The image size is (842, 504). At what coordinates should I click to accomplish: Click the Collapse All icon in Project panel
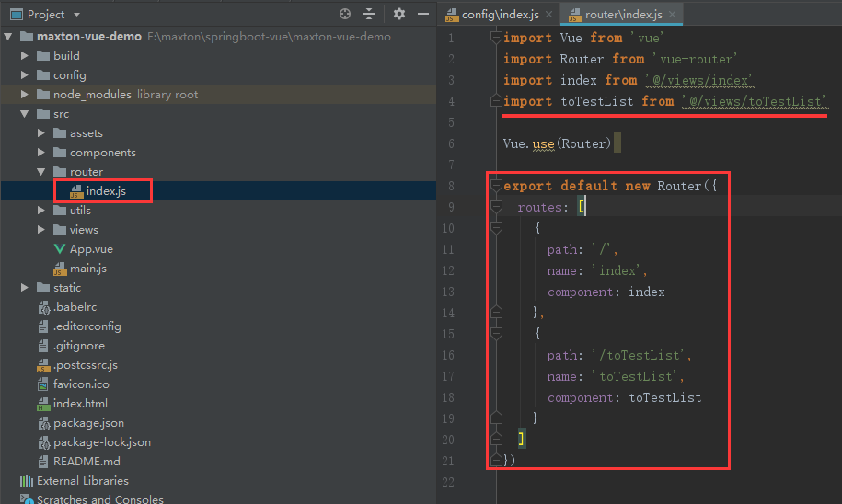coord(369,15)
